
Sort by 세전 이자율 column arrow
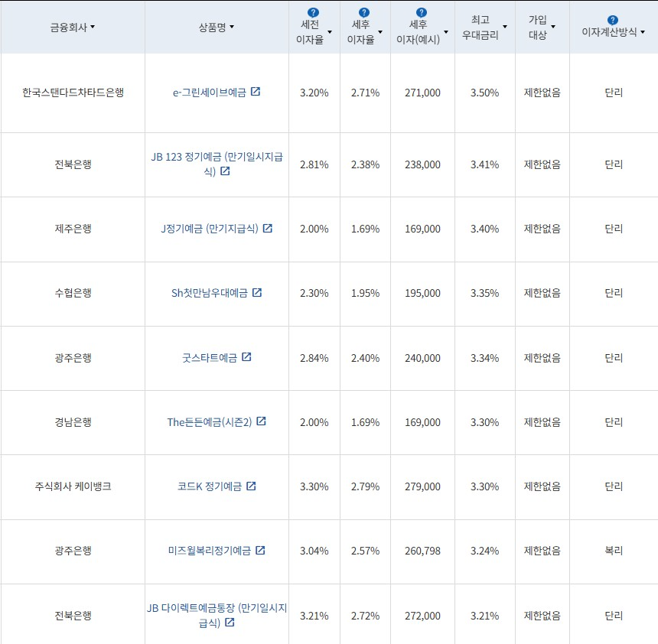[330, 32]
